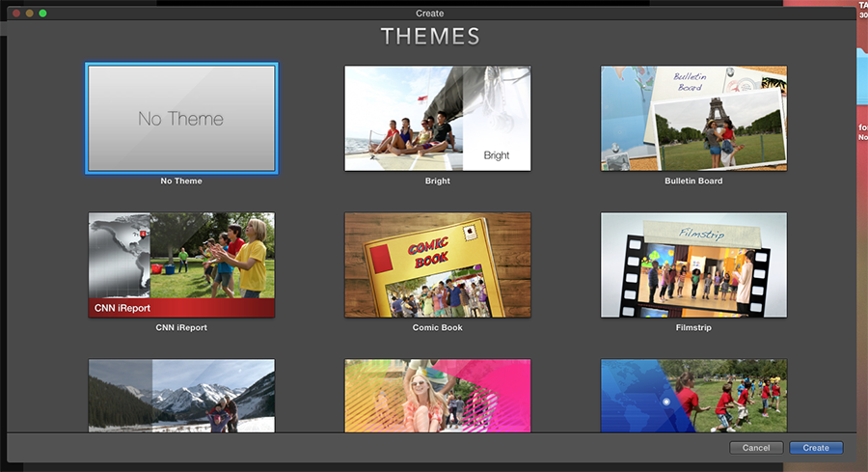Click the 'CNN iReport' caption label
The height and width of the screenshot is (472, 868).
coord(181,327)
